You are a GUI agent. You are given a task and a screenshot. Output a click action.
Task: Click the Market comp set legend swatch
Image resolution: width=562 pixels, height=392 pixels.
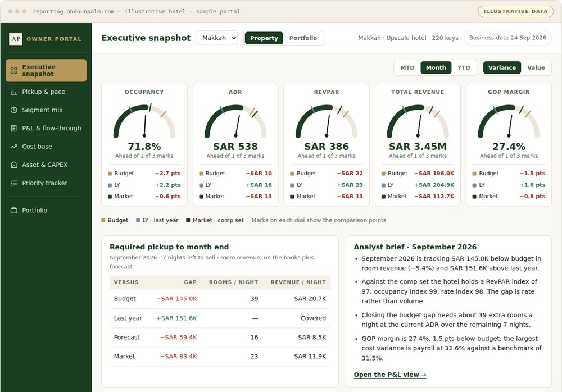(x=188, y=220)
